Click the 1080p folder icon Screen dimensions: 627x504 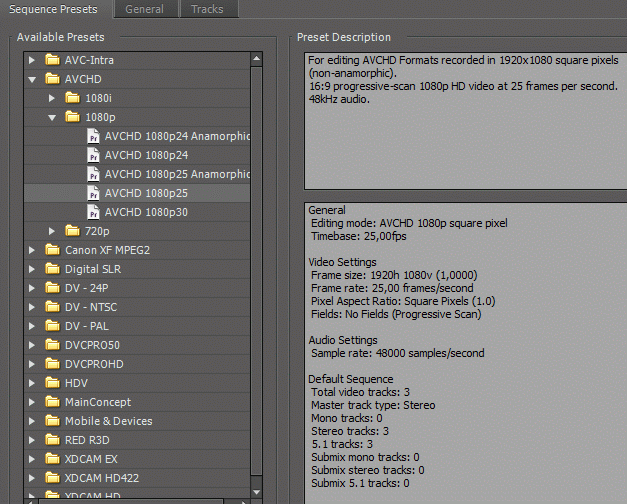tap(72, 117)
